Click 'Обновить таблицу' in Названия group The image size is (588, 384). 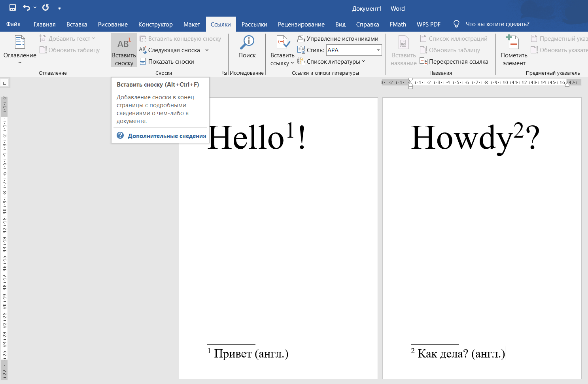450,50
